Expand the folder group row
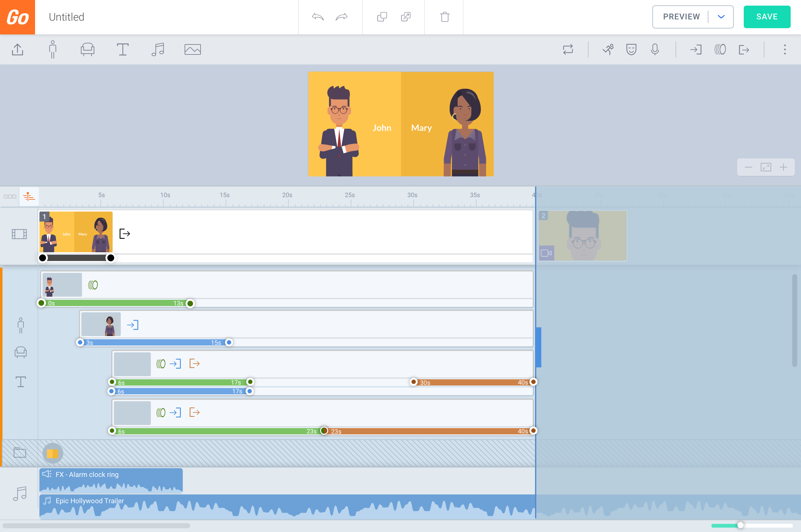The image size is (801, 532). (x=20, y=452)
